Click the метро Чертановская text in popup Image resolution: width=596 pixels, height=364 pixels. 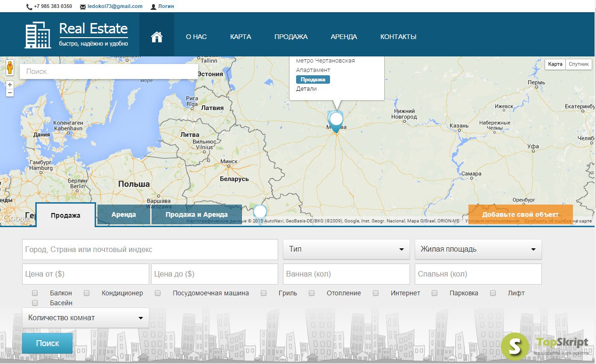(x=325, y=61)
